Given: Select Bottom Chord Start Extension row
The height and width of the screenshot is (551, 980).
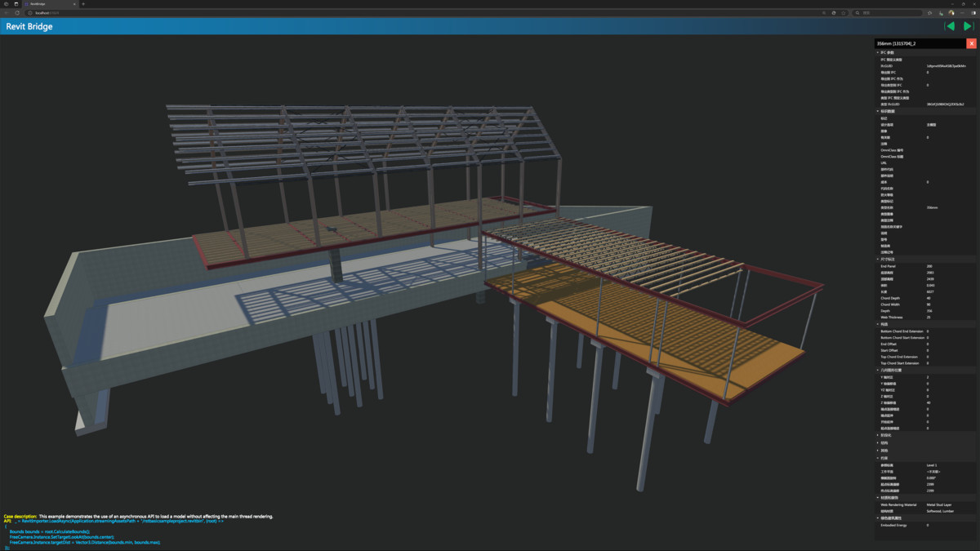Looking at the screenshot, I should [926, 338].
